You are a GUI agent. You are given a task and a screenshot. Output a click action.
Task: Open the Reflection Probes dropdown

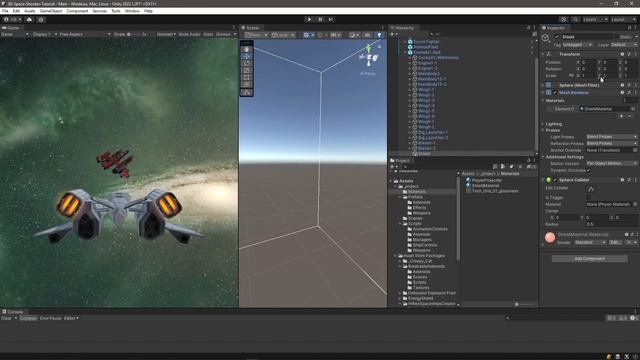(611, 144)
